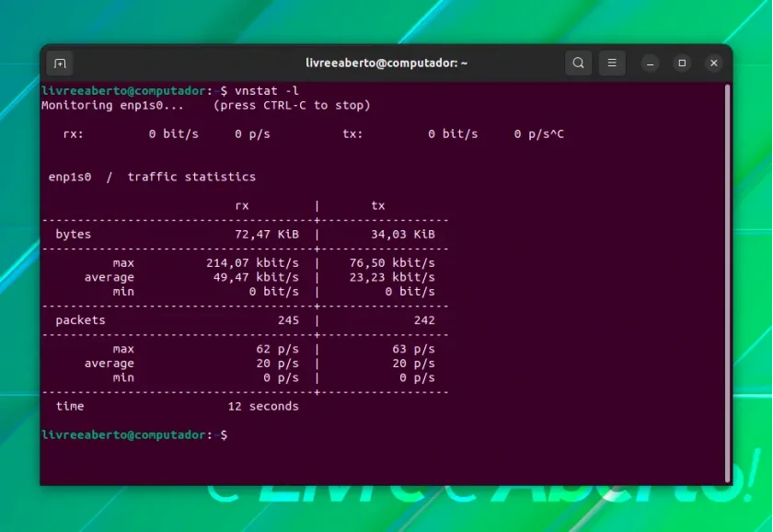Open the terminal hamburger menu
This screenshot has height=532, width=773.
click(612, 63)
